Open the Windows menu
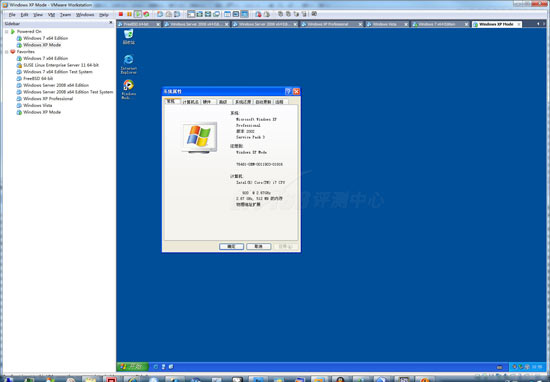Viewport: 550px width, 382px height. [85, 15]
